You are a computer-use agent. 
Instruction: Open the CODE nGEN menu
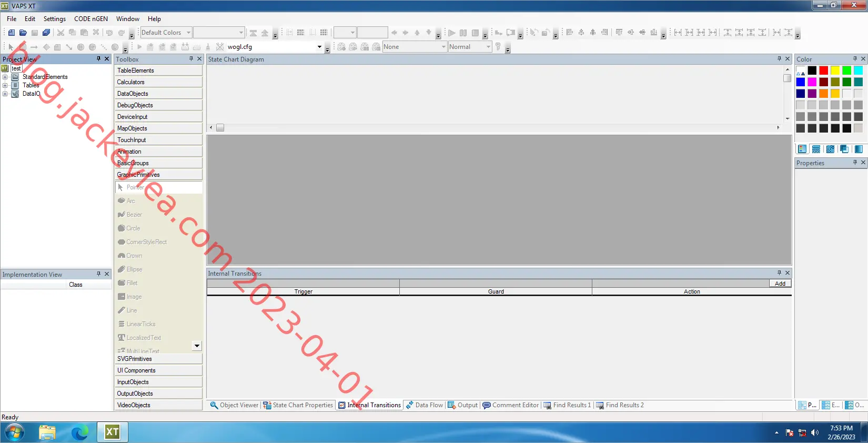pos(91,19)
